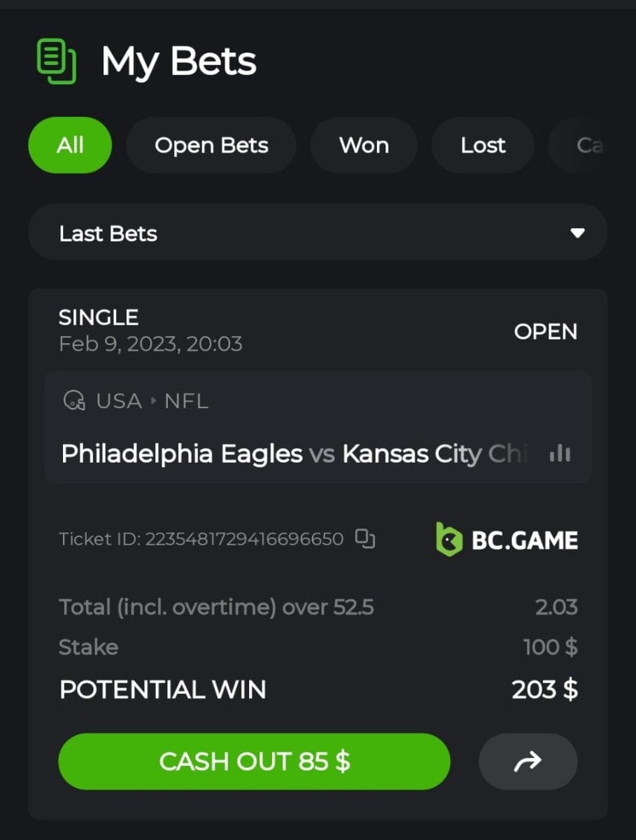
Task: Open Philadelphia Eagles vs Kansas City match
Action: tap(294, 454)
